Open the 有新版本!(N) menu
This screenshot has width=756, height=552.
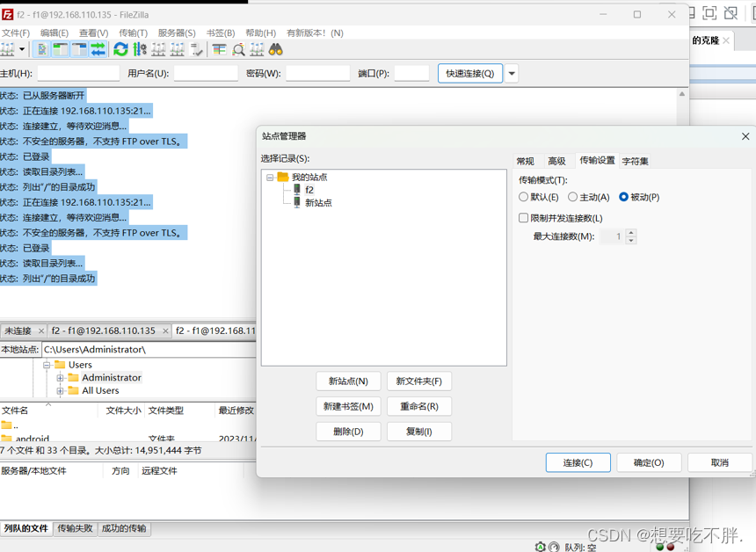(x=315, y=33)
